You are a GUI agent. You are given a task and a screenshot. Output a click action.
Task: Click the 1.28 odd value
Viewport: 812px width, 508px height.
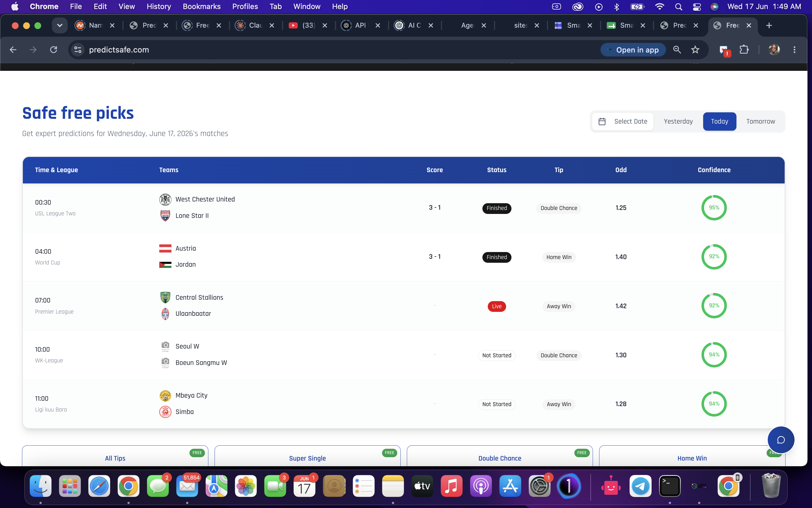click(621, 404)
